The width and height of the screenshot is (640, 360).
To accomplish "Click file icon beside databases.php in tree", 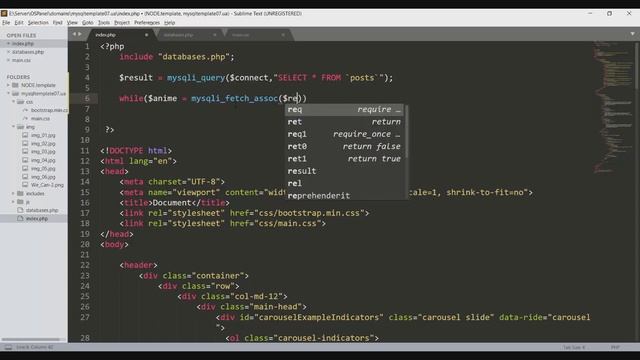I will pyautogui.click(x=20, y=210).
